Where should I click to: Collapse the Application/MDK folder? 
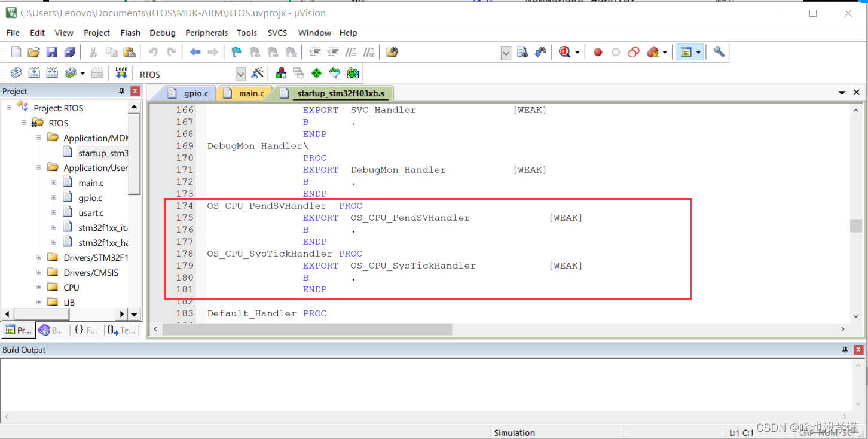coord(39,138)
